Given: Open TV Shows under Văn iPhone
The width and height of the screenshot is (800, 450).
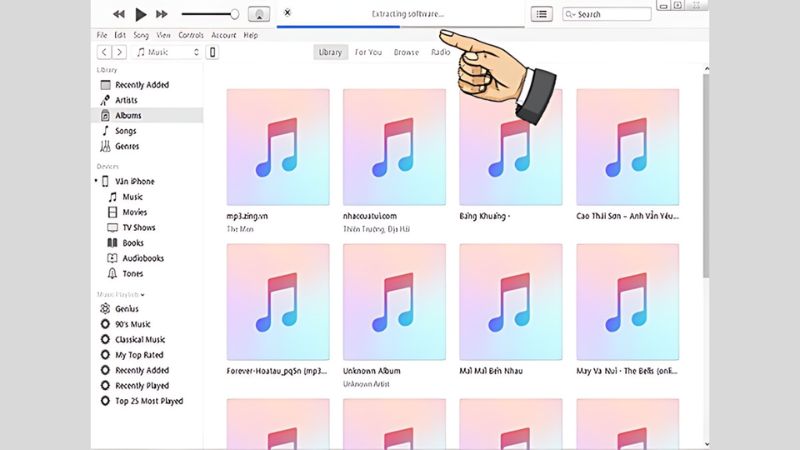Looking at the screenshot, I should pos(138,228).
